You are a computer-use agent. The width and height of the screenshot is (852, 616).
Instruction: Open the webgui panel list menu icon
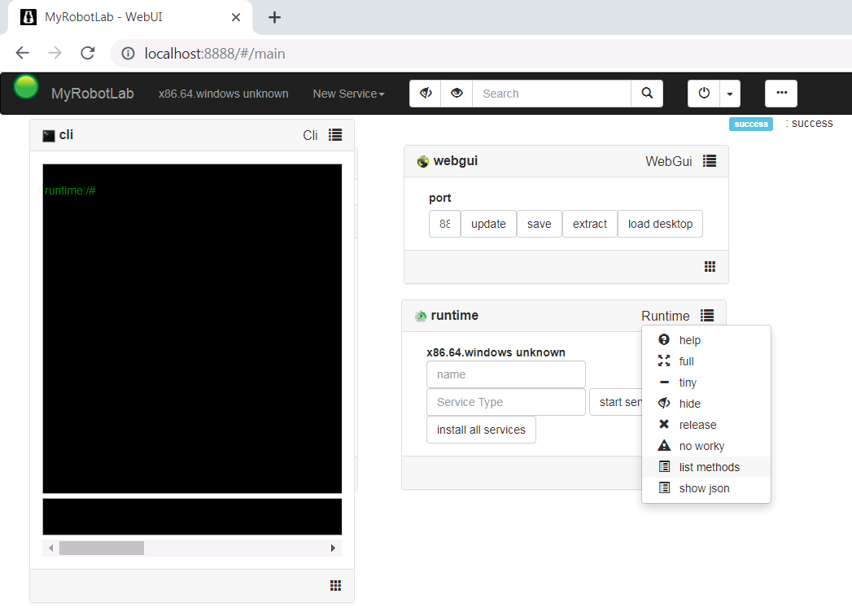pyautogui.click(x=710, y=161)
